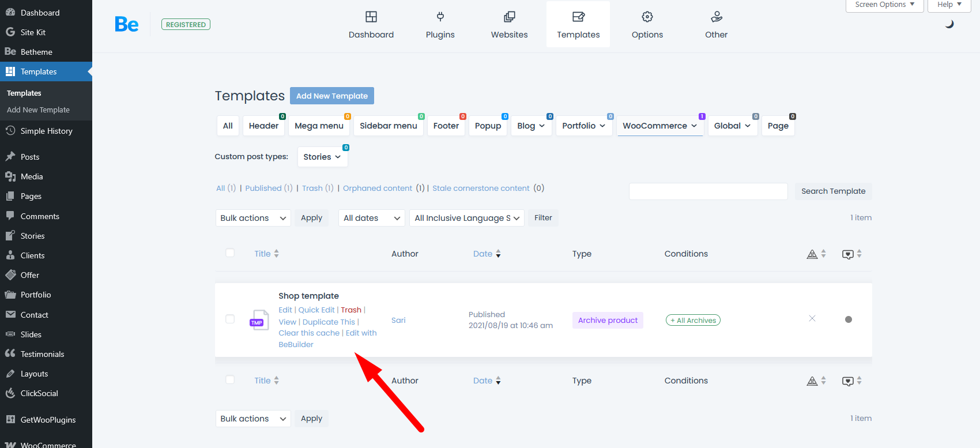Open Offer in the sidebar
The width and height of the screenshot is (980, 448).
30,275
